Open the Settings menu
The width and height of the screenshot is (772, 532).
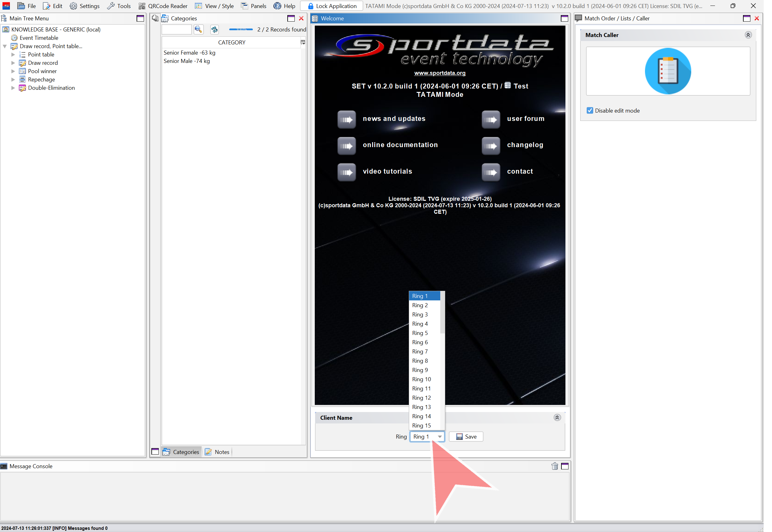pyautogui.click(x=84, y=6)
